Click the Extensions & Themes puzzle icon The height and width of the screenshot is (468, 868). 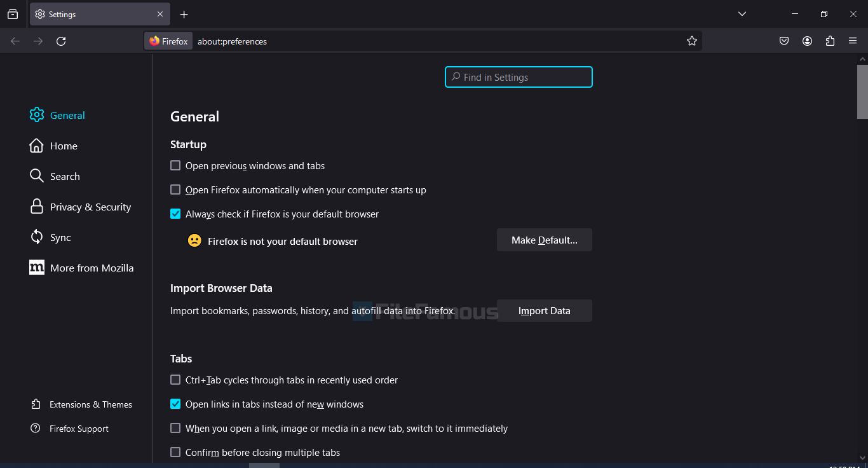(36, 404)
